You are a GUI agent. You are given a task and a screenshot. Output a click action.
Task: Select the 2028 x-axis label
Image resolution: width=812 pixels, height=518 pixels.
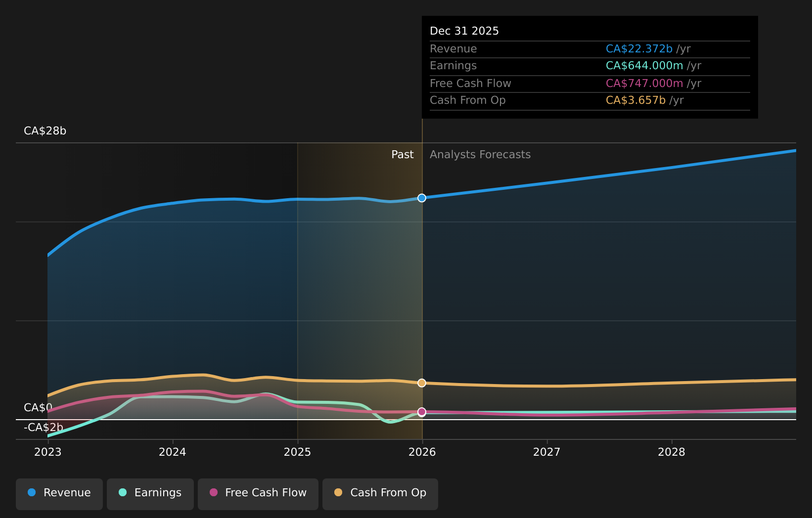[x=672, y=452]
